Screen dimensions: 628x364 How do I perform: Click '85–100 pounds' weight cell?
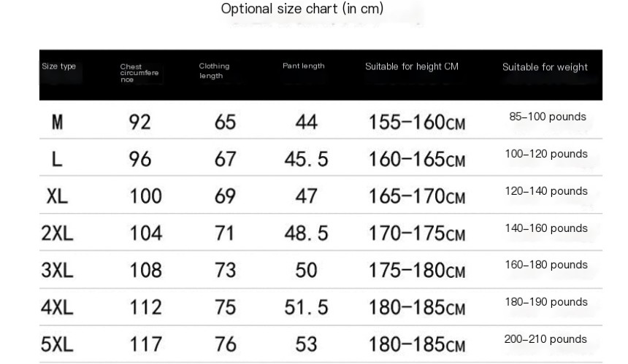tap(548, 117)
